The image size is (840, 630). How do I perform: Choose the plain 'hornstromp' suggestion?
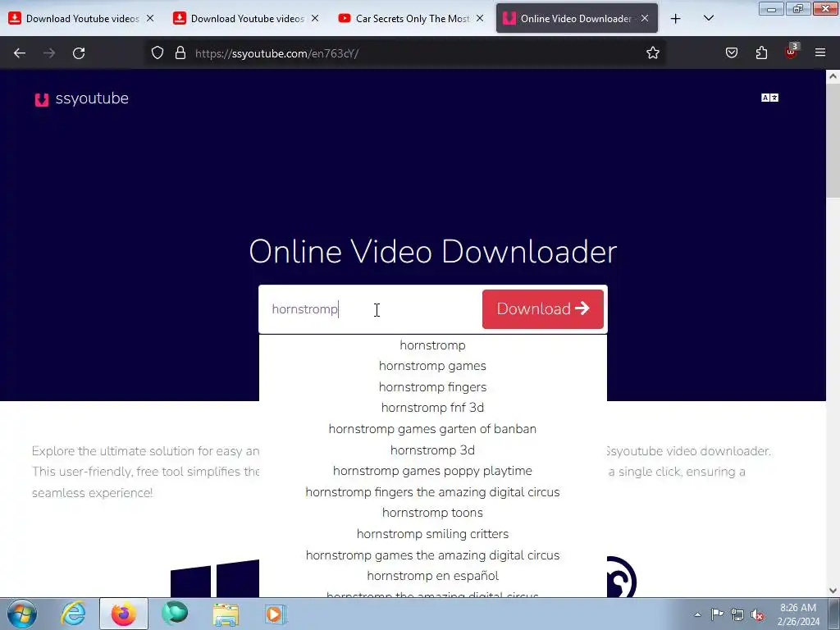pos(433,345)
